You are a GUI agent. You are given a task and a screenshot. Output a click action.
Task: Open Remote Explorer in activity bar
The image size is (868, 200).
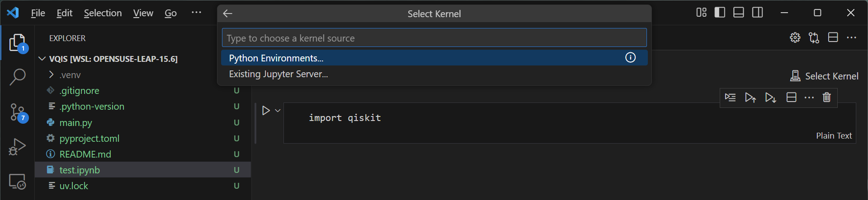tap(18, 181)
